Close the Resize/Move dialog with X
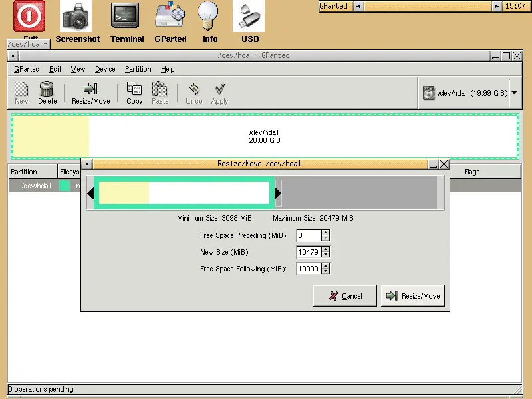 [x=444, y=164]
